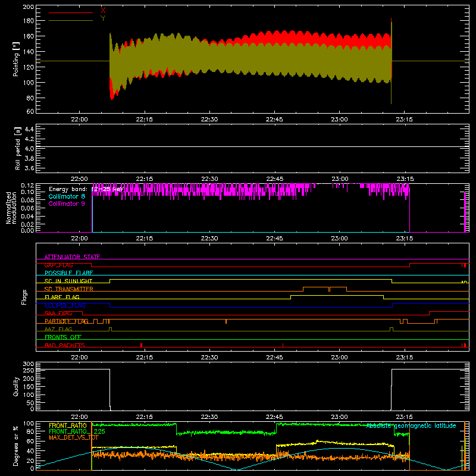This screenshot has width=476, height=476.
Task: Click the 23:00 time label under Flags plot
Action: pos(339,358)
